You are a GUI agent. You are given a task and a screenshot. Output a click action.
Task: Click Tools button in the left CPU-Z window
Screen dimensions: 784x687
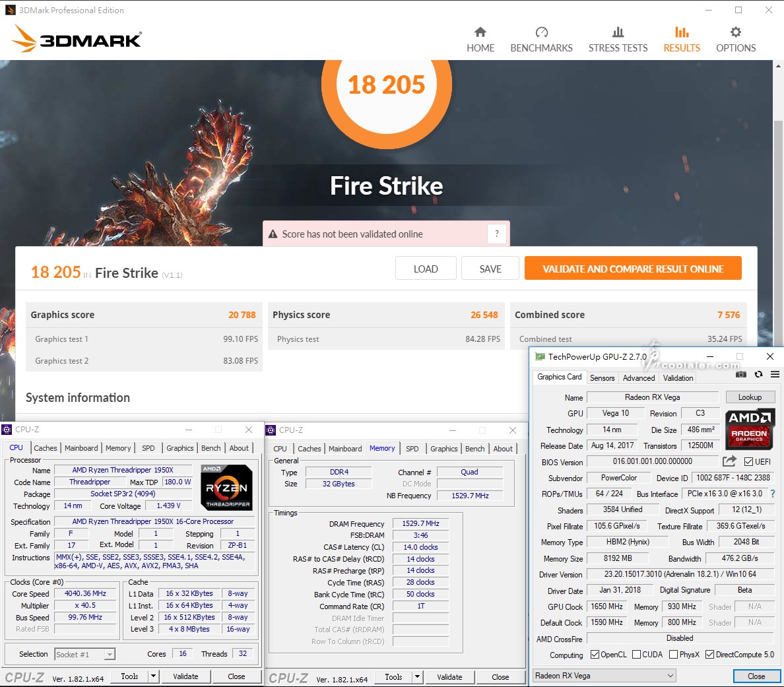129,676
